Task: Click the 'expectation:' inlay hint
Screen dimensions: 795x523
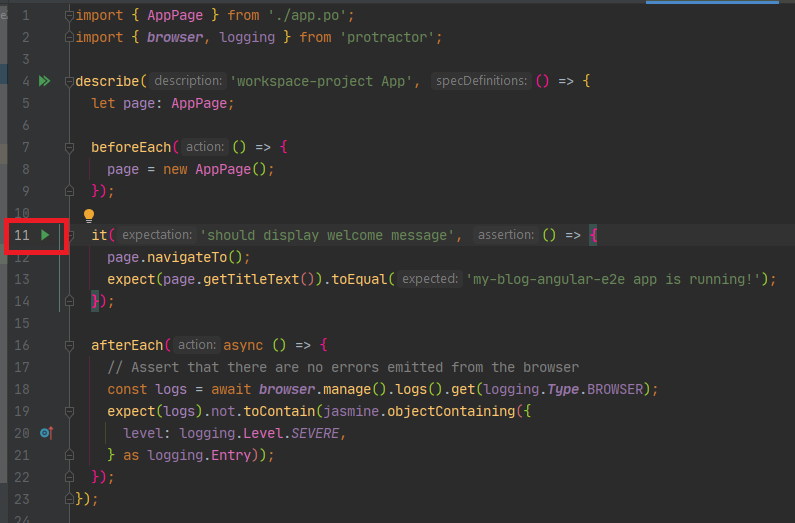Action: [x=157, y=235]
